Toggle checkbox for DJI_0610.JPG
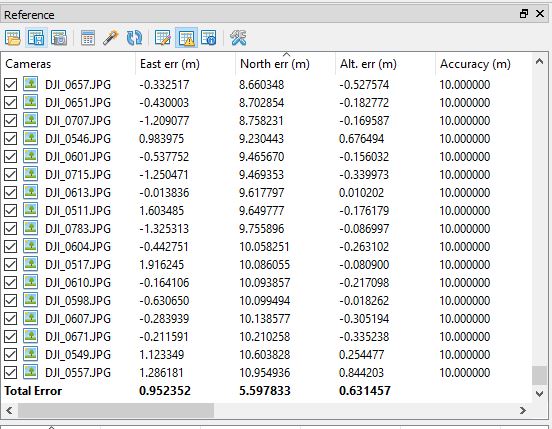This screenshot has height=429, width=552. click(11, 282)
